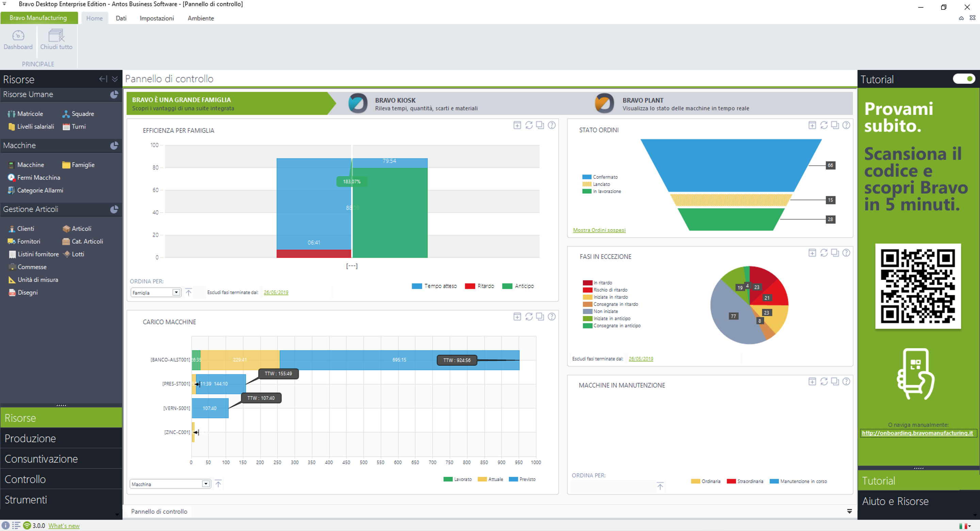
Task: Open the quick access dropdown in title bar
Action: pyautogui.click(x=4, y=4)
